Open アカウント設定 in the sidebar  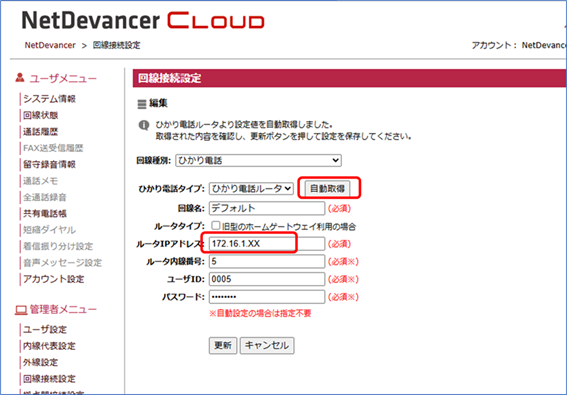click(54, 279)
